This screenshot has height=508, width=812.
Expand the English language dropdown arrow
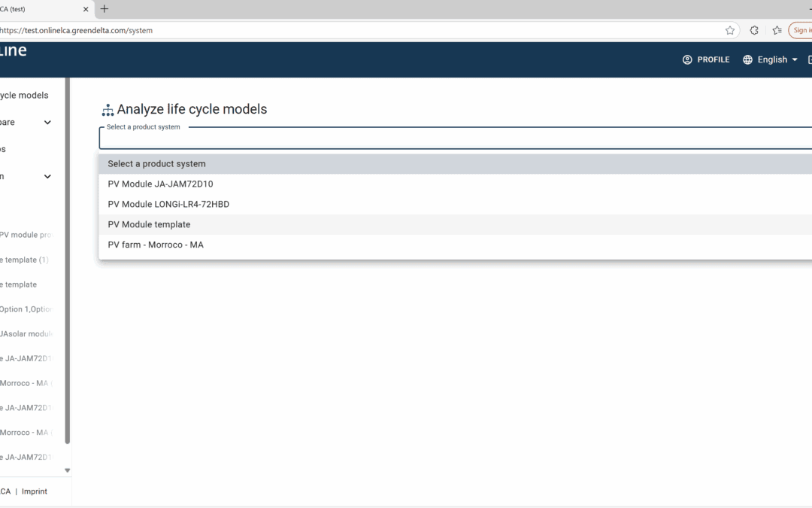(x=795, y=60)
